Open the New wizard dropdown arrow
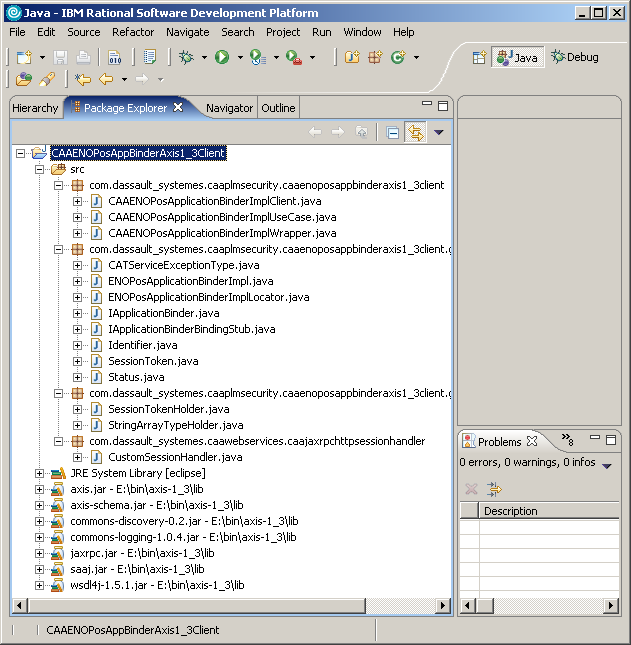631x645 pixels. point(42,58)
